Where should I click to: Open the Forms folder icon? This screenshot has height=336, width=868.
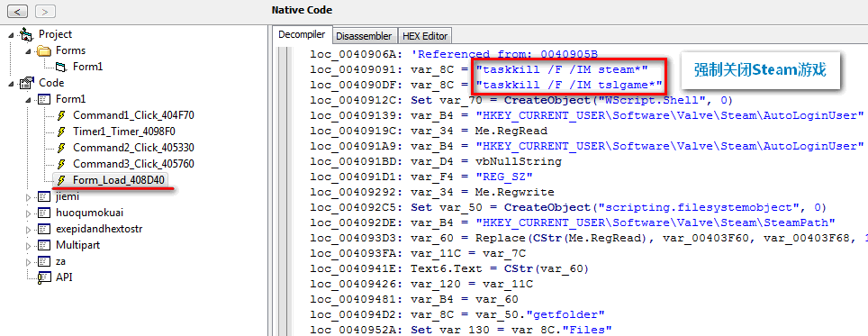[x=43, y=51]
